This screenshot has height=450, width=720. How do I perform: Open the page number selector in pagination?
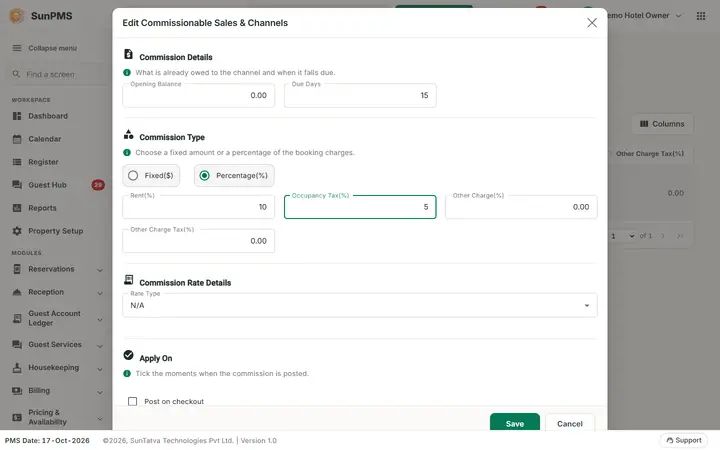tap(623, 236)
